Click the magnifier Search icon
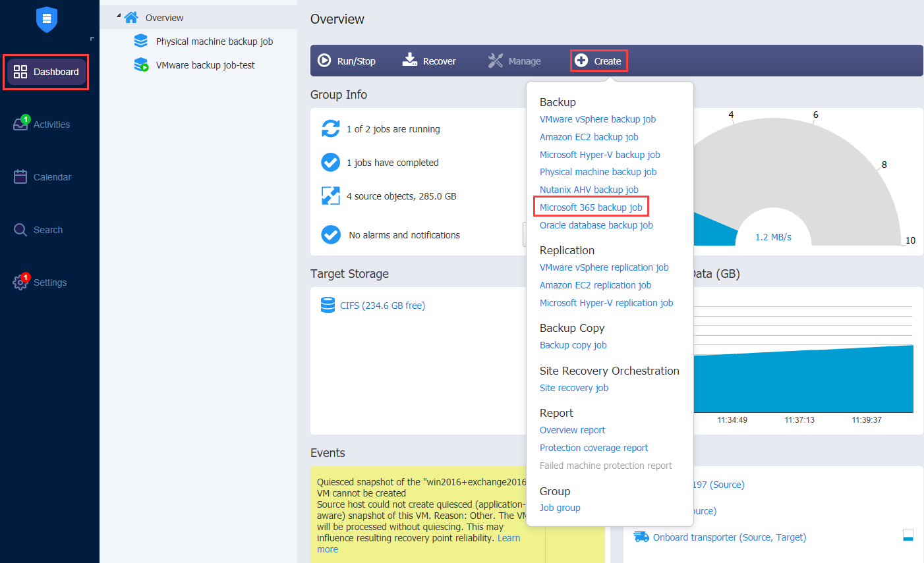 20,230
